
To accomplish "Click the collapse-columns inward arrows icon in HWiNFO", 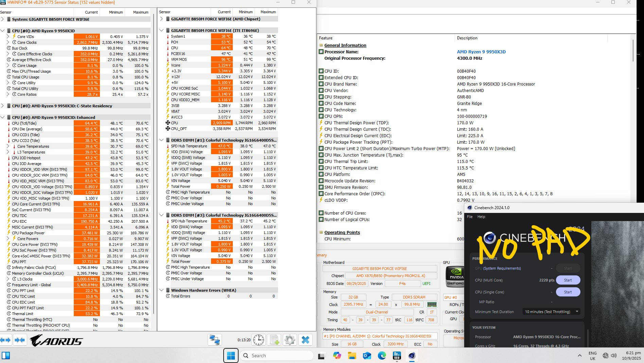I will click(20, 340).
